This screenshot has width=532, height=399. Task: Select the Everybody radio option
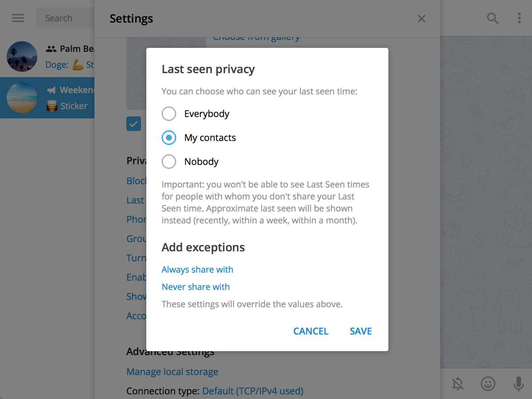coord(169,114)
